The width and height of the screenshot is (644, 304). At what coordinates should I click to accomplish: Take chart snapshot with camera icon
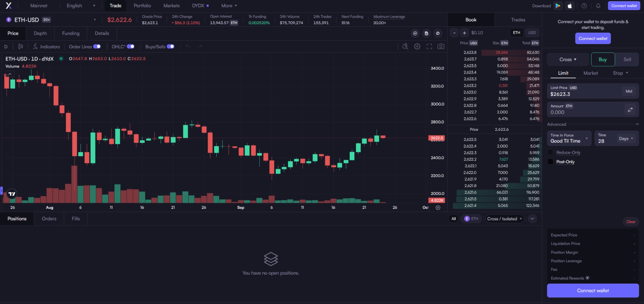coord(441,46)
